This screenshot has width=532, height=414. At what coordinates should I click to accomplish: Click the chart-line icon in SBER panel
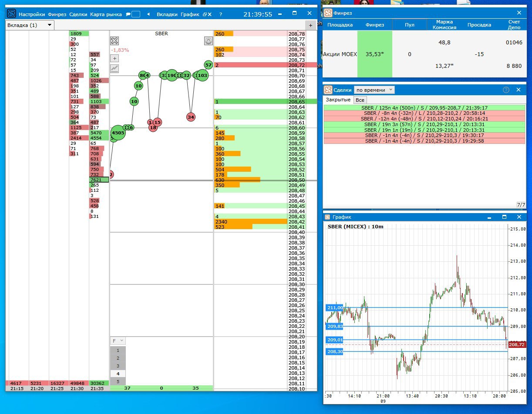pyautogui.click(x=114, y=68)
